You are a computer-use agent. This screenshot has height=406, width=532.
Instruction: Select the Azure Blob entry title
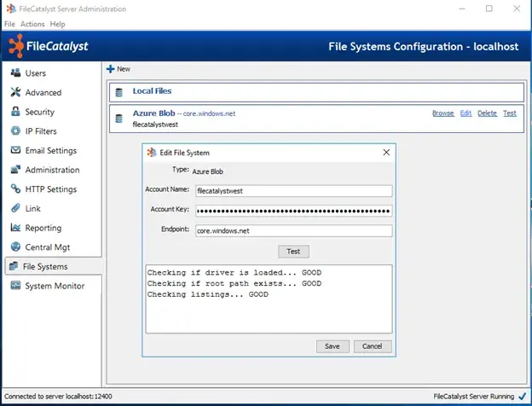pos(153,113)
